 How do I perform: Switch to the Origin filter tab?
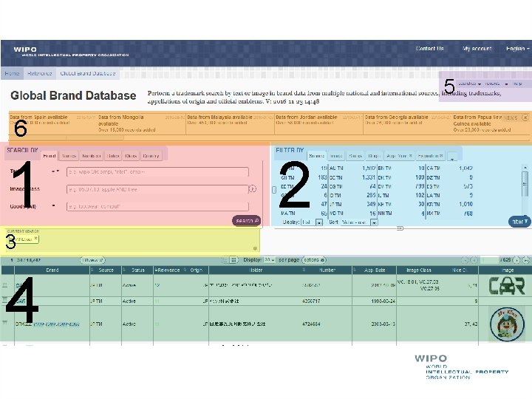pos(374,156)
